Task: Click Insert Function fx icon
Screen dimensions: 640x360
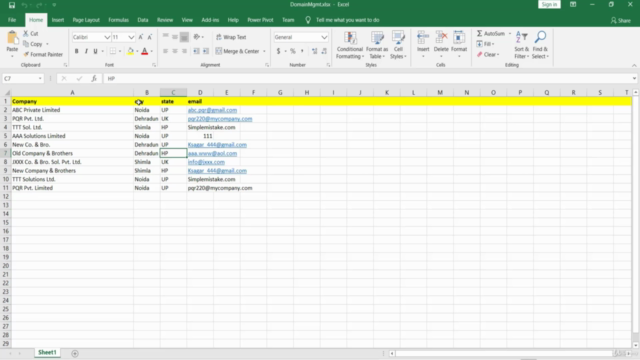Action: tap(94, 78)
